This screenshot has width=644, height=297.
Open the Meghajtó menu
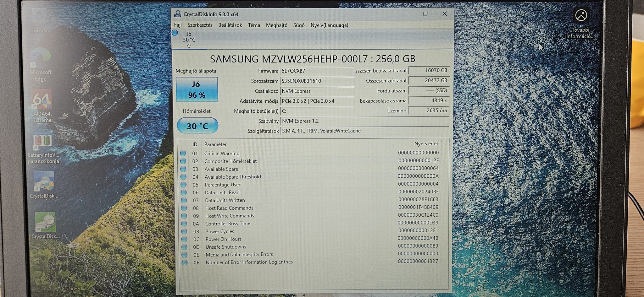tap(277, 25)
